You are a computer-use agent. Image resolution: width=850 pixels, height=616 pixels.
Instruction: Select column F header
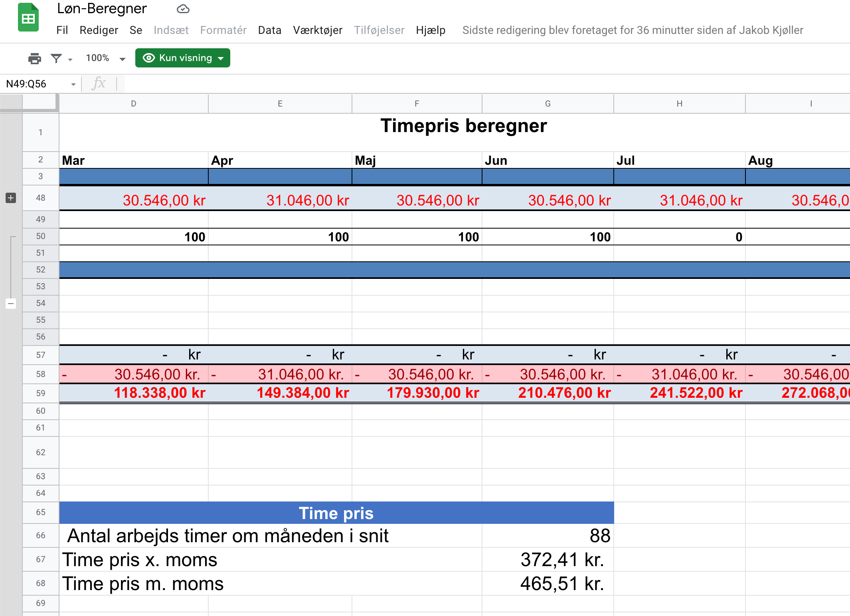tap(417, 104)
